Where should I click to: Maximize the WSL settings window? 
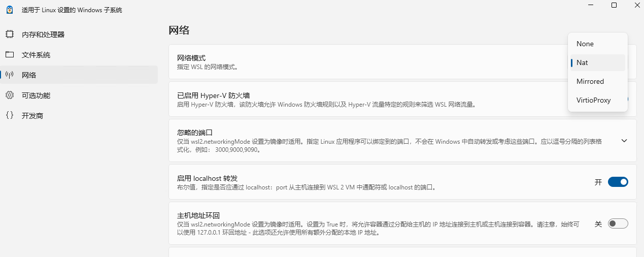pyautogui.click(x=614, y=5)
